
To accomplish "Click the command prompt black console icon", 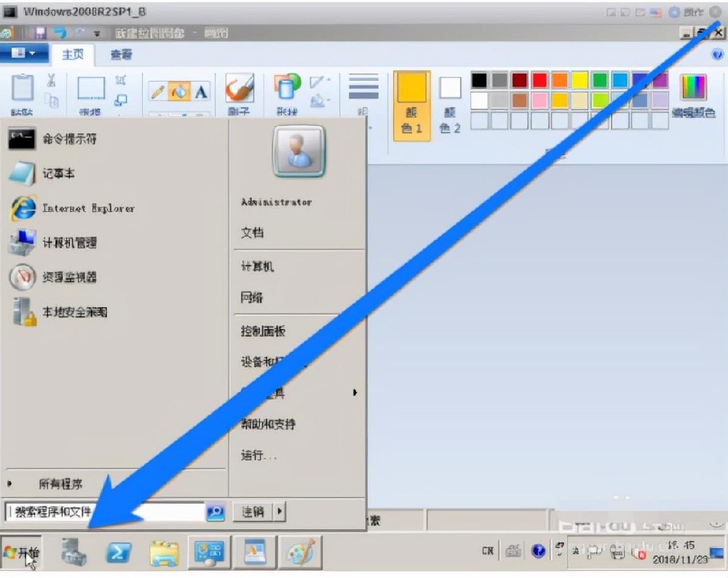I will click(x=21, y=139).
